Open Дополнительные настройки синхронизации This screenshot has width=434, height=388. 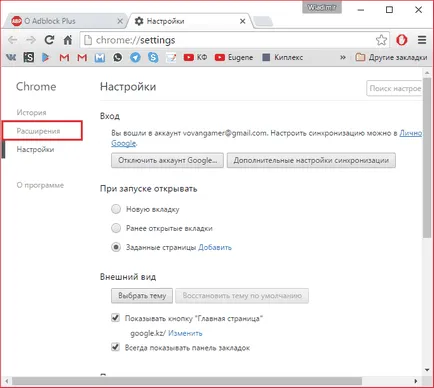click(311, 160)
